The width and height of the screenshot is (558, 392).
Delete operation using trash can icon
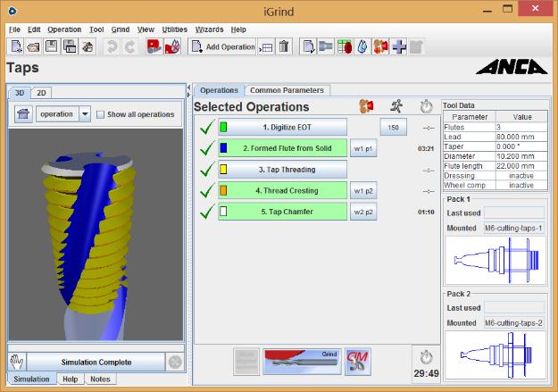coord(284,46)
